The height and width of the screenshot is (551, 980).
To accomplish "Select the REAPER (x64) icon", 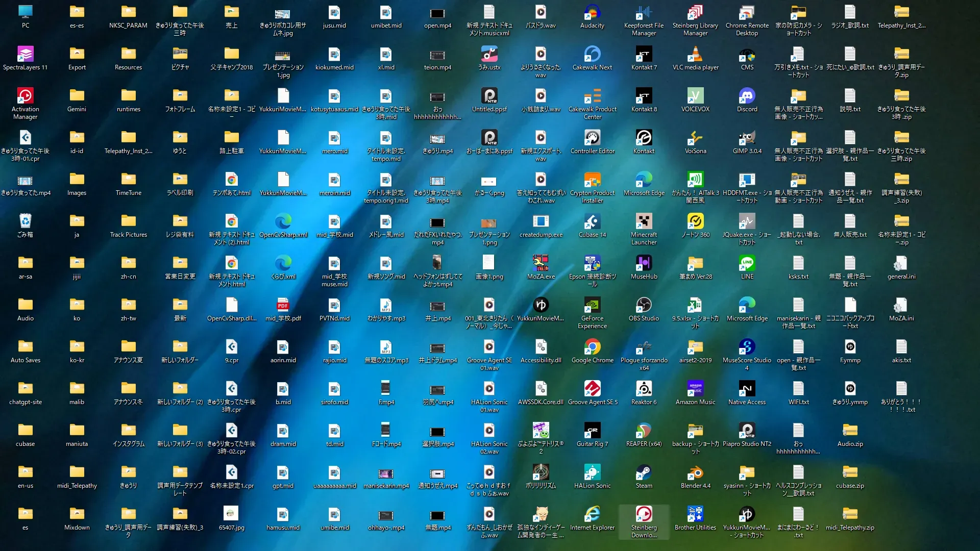I will 644,431.
